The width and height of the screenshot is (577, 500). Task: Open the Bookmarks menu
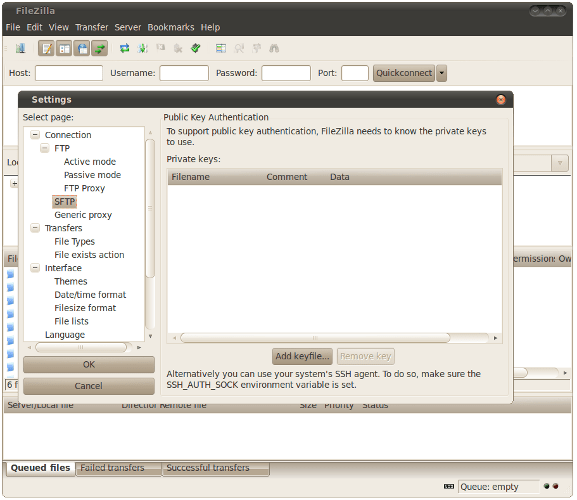click(171, 27)
